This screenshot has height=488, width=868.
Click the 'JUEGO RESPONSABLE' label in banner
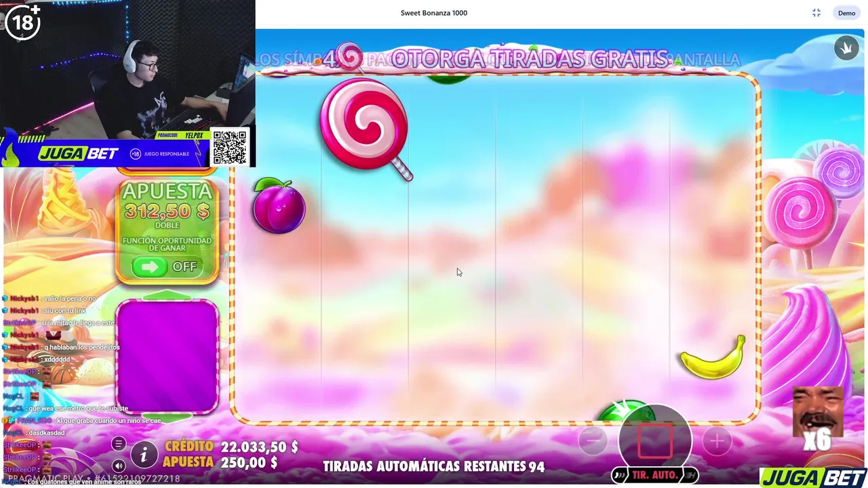tap(167, 154)
